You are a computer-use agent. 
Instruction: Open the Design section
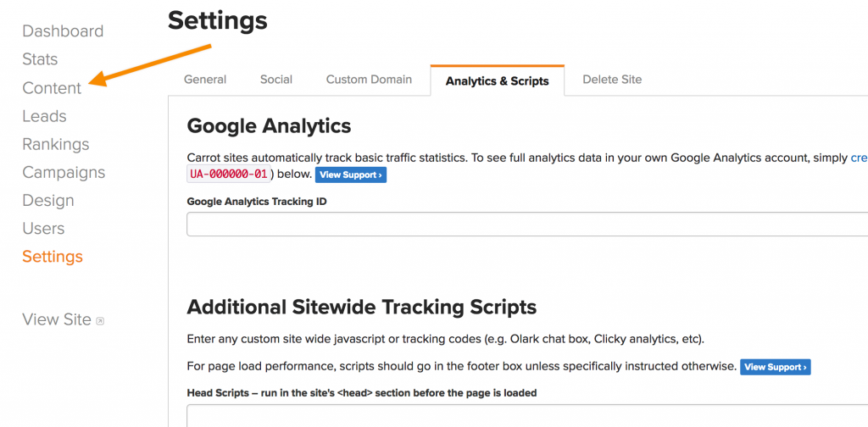[47, 201]
